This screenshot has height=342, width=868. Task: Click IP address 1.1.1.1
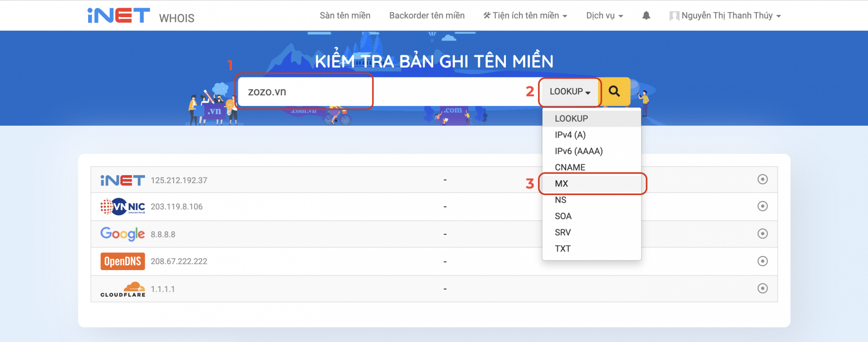pyautogui.click(x=163, y=289)
